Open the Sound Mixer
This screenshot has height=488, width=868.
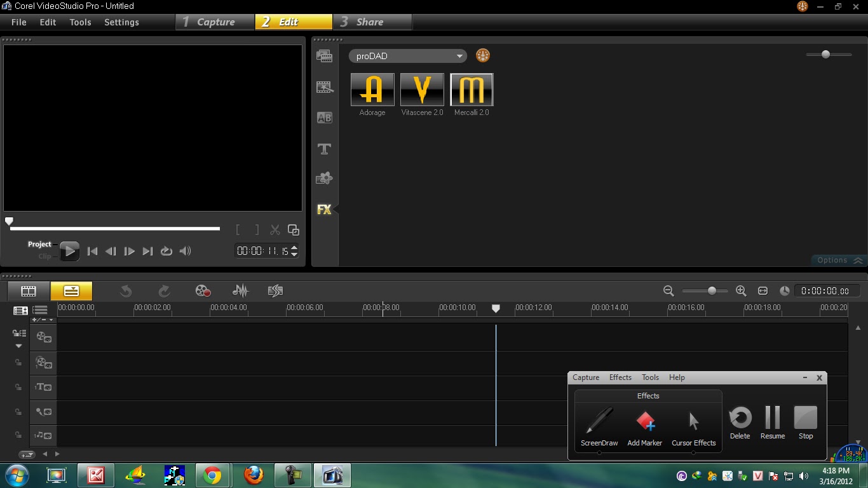point(240,291)
